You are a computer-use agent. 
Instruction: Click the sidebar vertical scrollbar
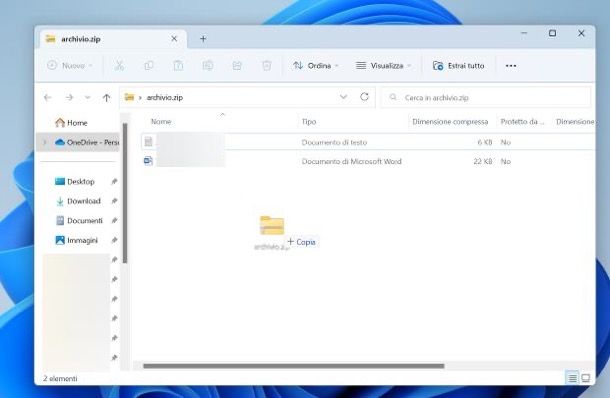pos(125,193)
